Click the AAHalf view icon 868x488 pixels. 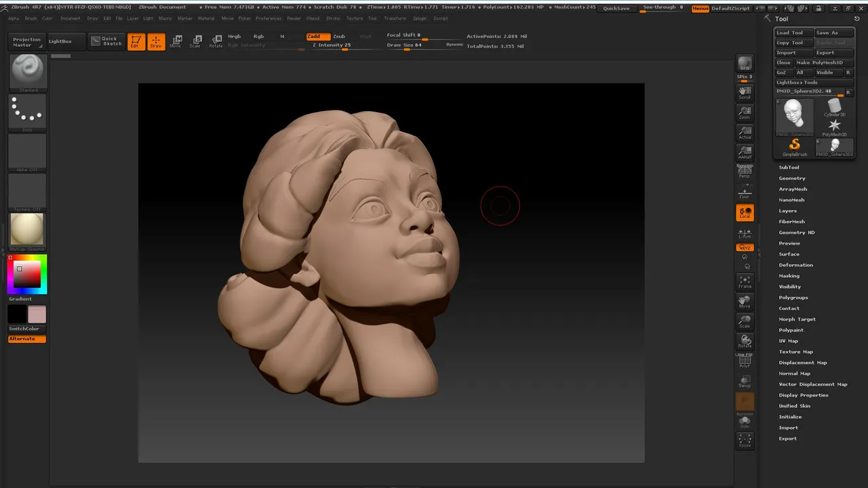coord(745,152)
